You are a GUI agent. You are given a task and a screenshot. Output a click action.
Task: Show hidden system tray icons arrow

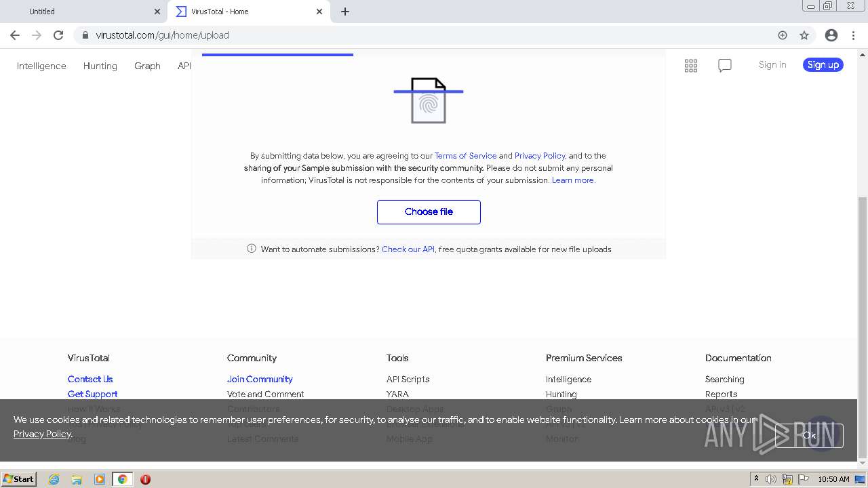(756, 479)
